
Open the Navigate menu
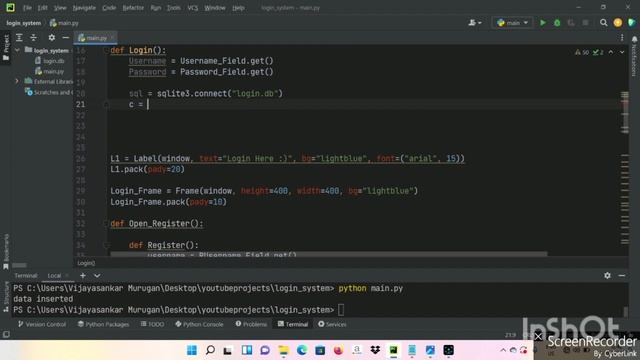(84, 8)
